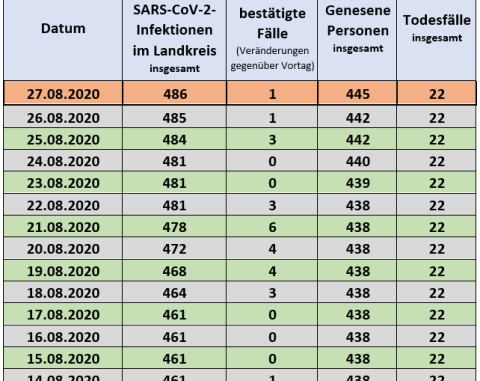Click infections value 472 for 20.08.2020

point(175,249)
